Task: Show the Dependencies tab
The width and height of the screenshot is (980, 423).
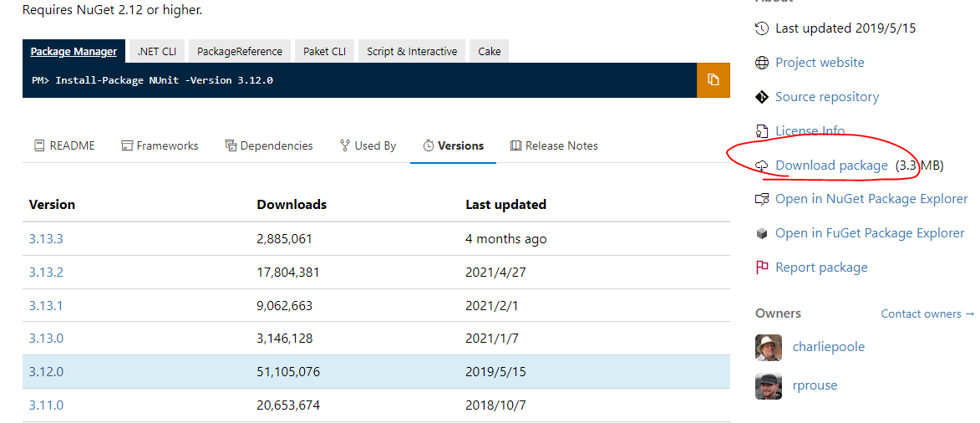Action: click(x=269, y=145)
